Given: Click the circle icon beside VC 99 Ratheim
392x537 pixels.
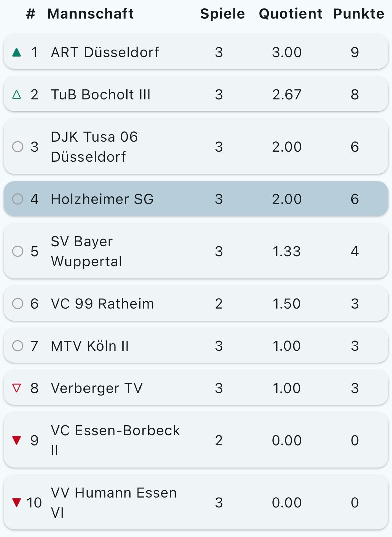Looking at the screenshot, I should [18, 304].
